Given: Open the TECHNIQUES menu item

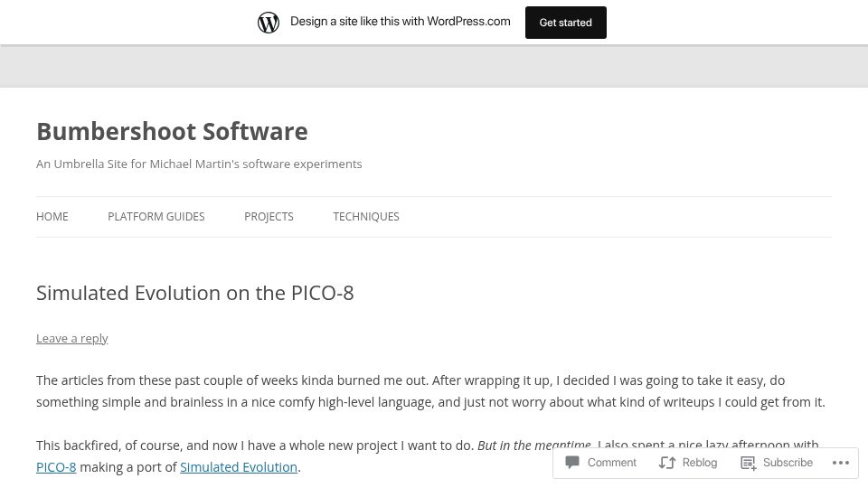Looking at the screenshot, I should (x=366, y=216).
